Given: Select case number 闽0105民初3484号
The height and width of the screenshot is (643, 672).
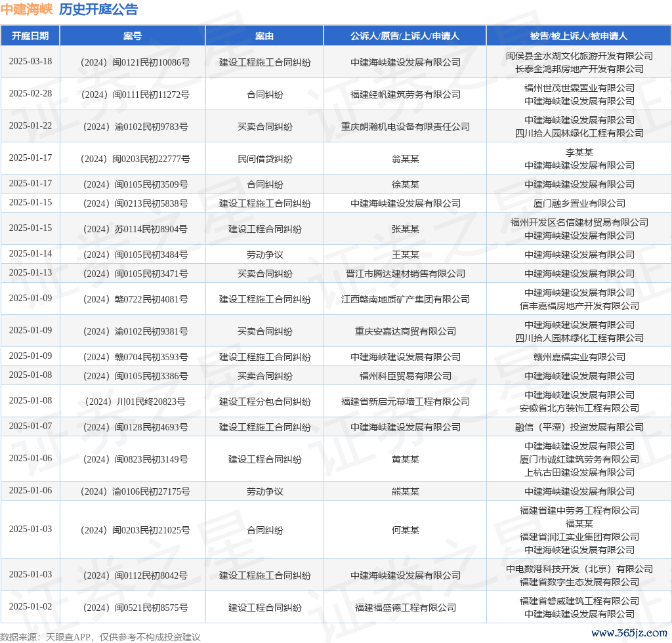Looking at the screenshot, I should pos(135,255).
